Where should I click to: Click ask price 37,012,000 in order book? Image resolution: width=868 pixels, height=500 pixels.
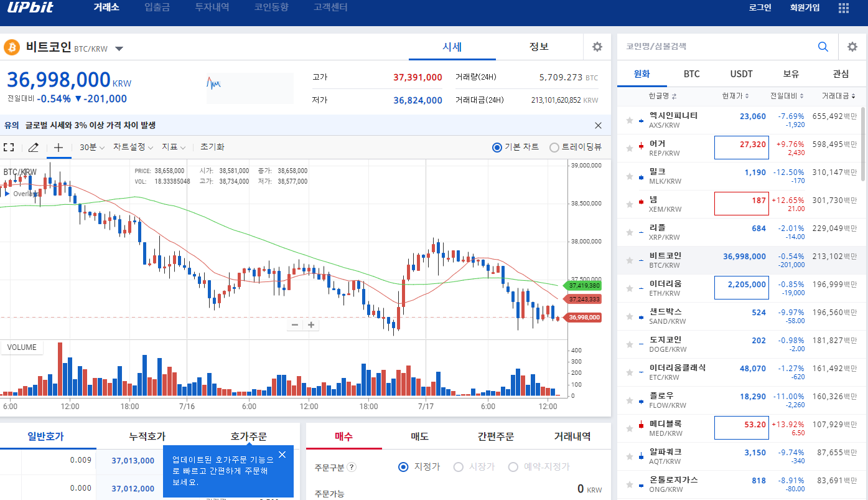coord(133,488)
